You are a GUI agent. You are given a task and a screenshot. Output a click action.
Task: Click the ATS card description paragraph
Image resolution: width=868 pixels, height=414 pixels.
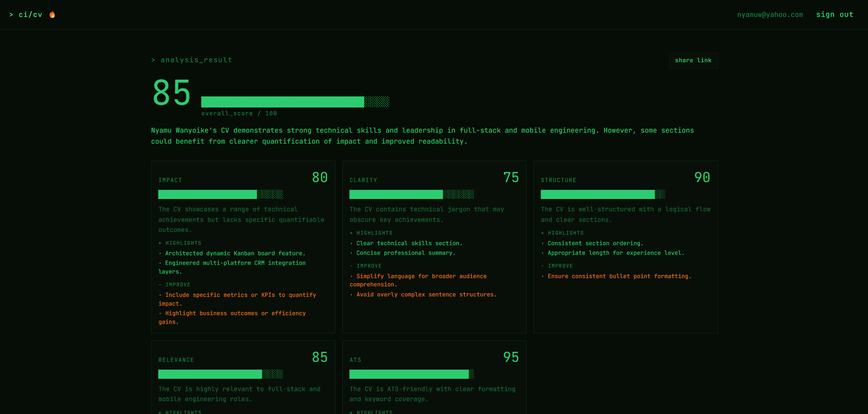[432, 394]
